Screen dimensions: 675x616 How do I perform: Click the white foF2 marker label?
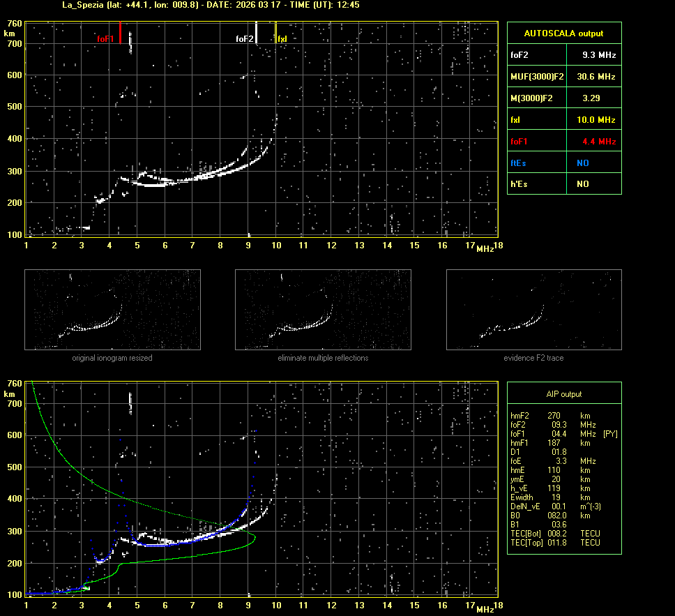(x=244, y=39)
